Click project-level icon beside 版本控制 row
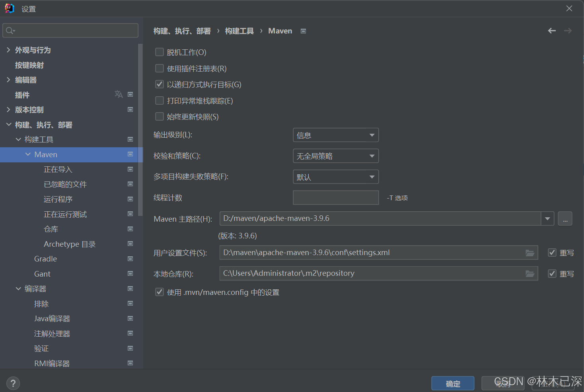Viewport: 584px width, 392px height. (130, 109)
